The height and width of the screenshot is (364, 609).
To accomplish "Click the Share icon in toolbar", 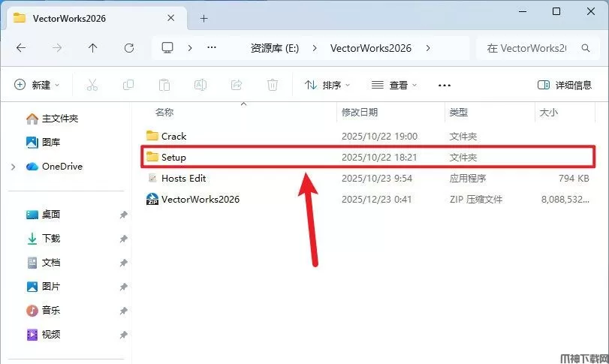I will tap(236, 85).
